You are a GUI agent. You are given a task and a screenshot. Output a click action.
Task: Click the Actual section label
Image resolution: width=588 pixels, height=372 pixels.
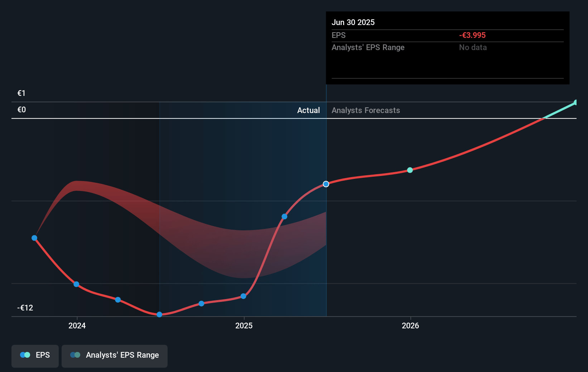tap(308, 111)
